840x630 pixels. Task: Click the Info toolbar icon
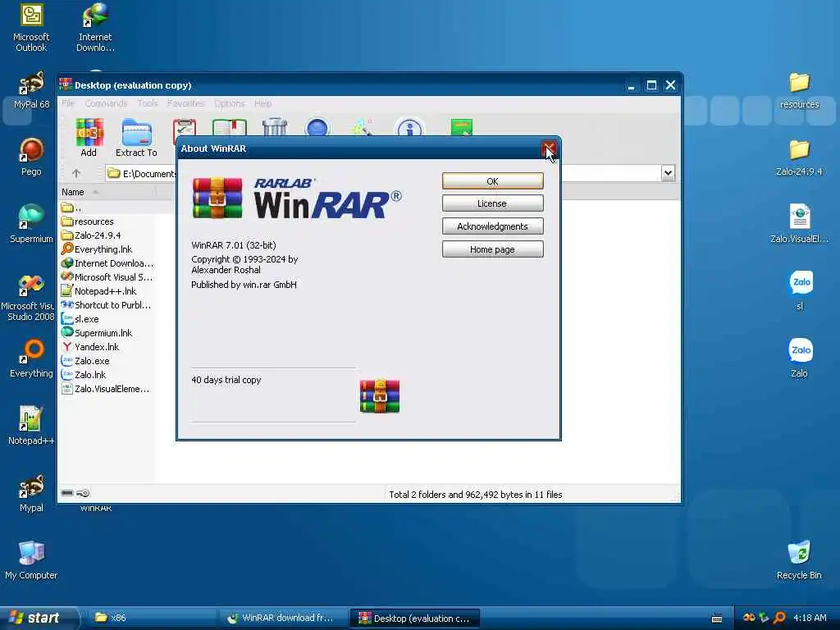point(410,127)
